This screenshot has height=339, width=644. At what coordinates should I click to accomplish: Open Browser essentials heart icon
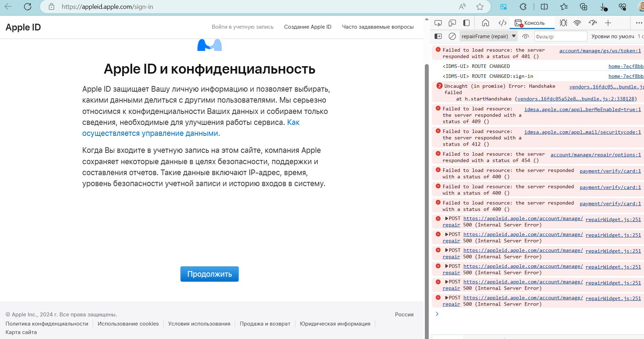point(622,7)
